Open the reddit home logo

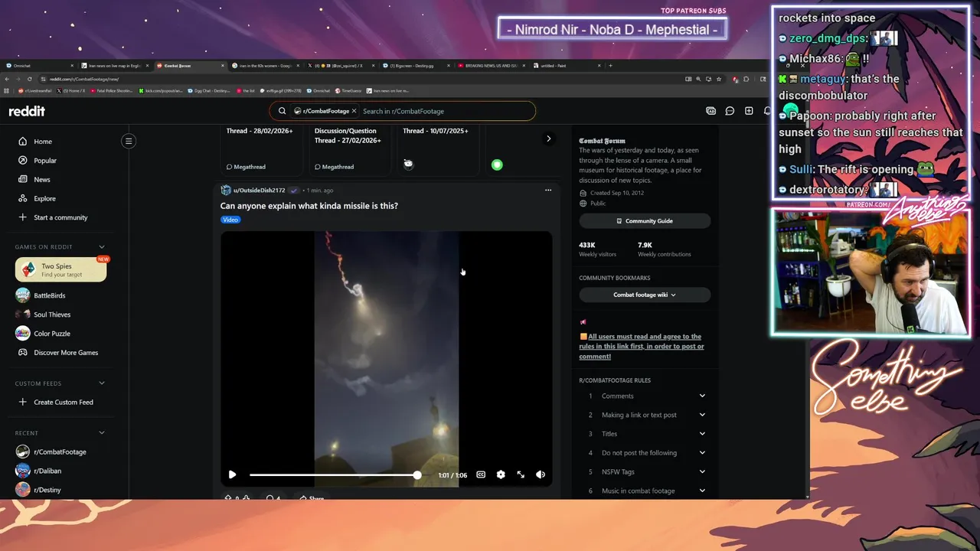point(27,111)
